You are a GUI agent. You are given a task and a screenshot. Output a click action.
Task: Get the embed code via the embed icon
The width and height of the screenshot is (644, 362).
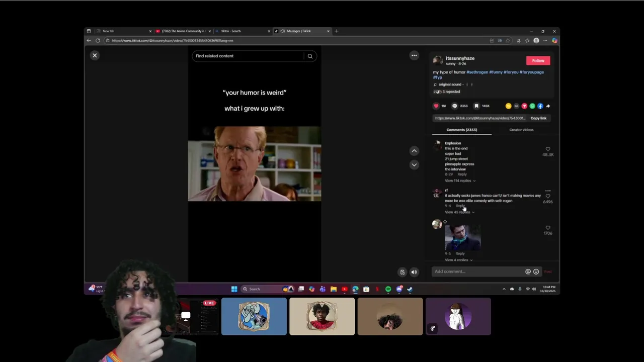point(516,106)
